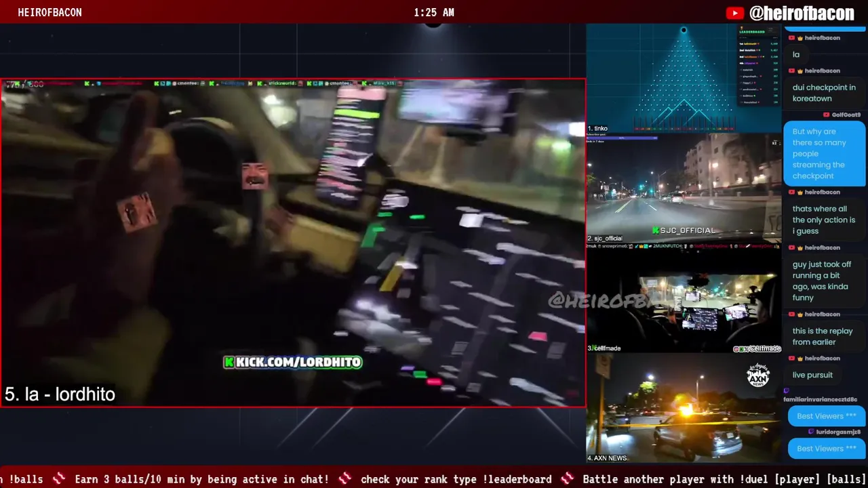
Task: Click the '1. tinko' label
Action: coord(597,128)
